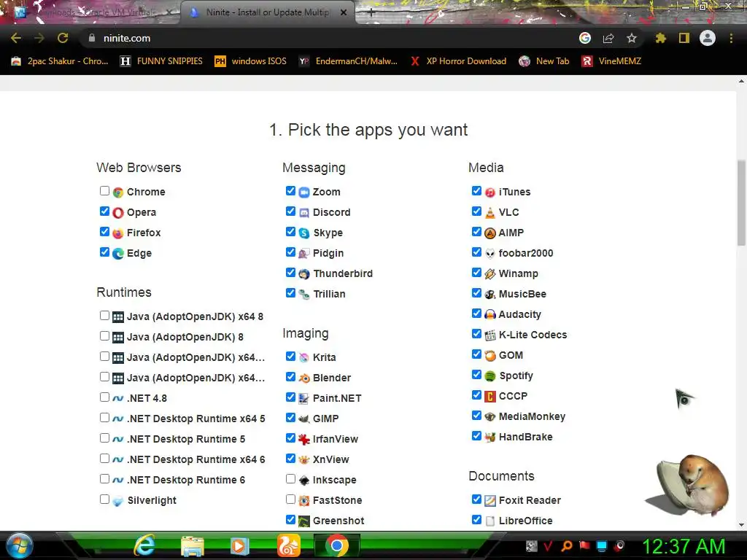Open the FUNNY SNIPPIES bookmark

pyautogui.click(x=161, y=61)
